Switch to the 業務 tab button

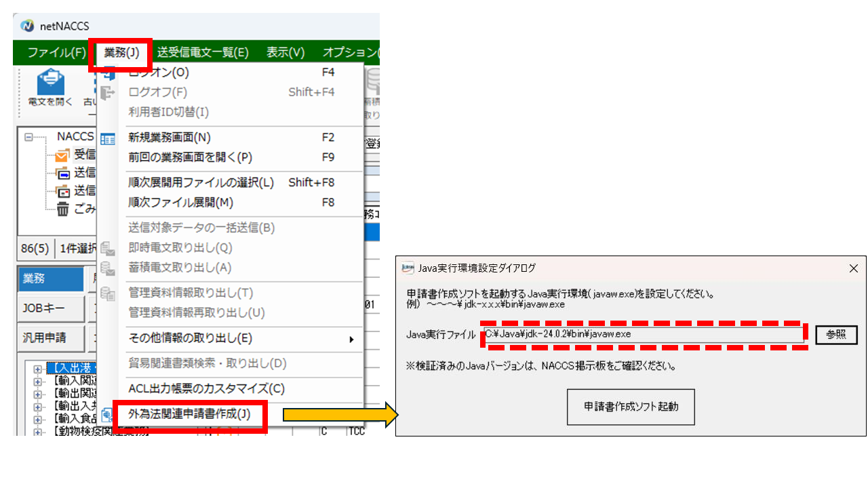51,279
